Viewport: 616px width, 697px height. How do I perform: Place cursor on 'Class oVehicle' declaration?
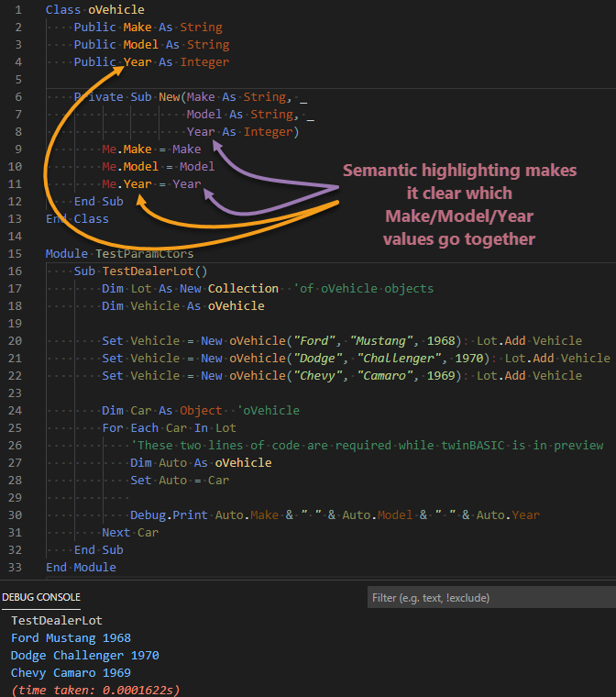95,10
